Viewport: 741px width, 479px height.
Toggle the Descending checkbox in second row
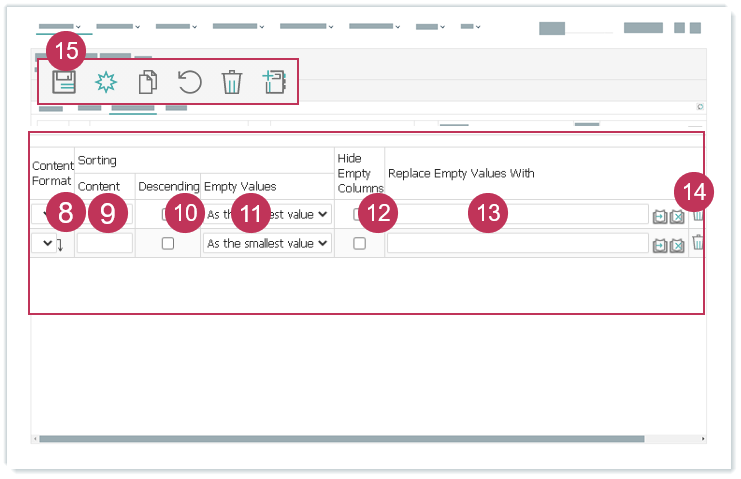coord(168,244)
